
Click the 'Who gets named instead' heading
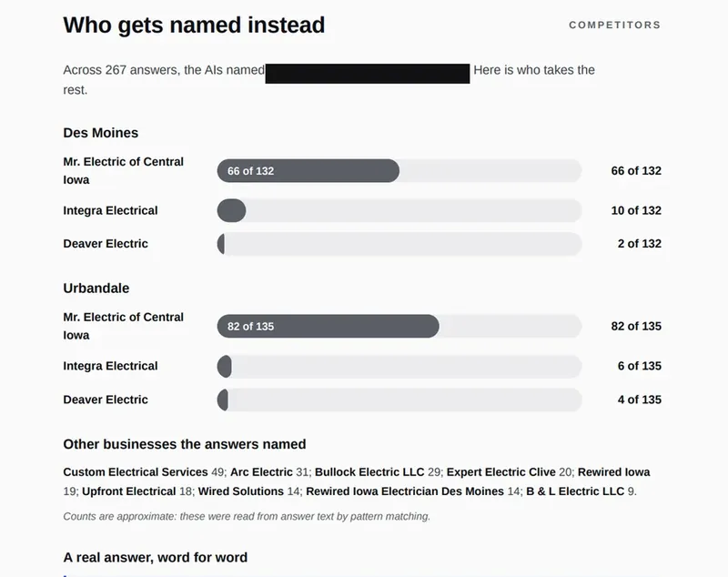[x=194, y=25]
